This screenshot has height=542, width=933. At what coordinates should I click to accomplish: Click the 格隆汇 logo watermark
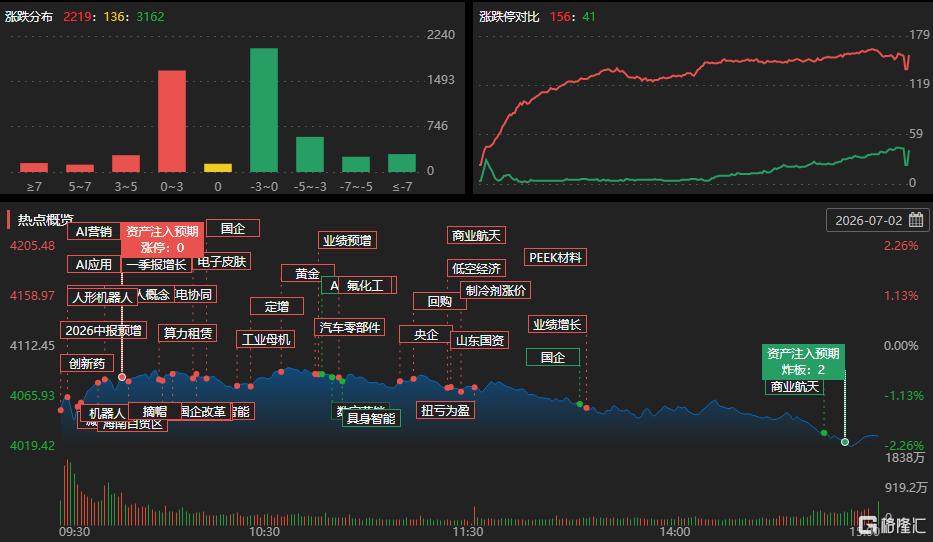click(x=893, y=525)
